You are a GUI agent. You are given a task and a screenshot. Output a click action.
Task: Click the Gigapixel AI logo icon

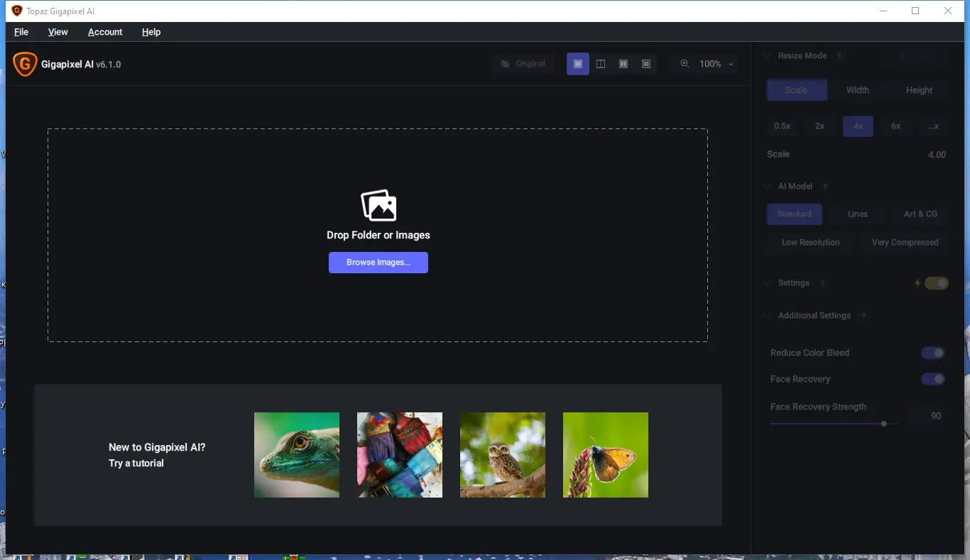coord(25,65)
